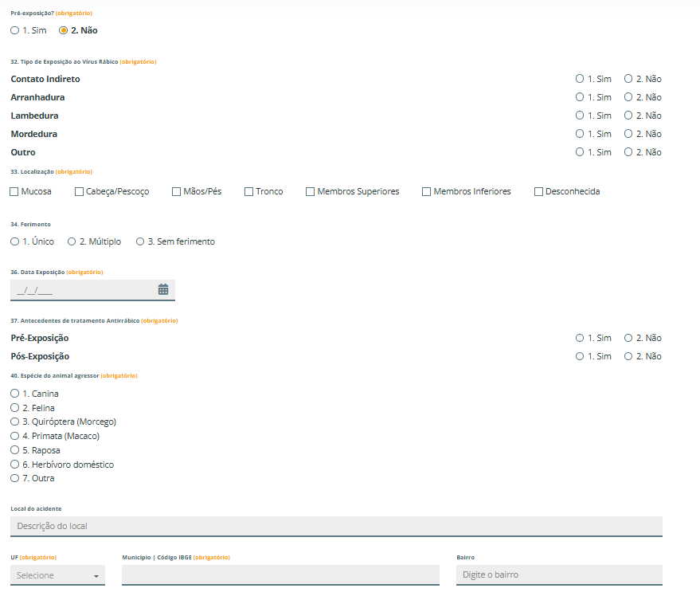
Task: Check the Cabeça/Pescoço checkbox
Action: point(79,192)
